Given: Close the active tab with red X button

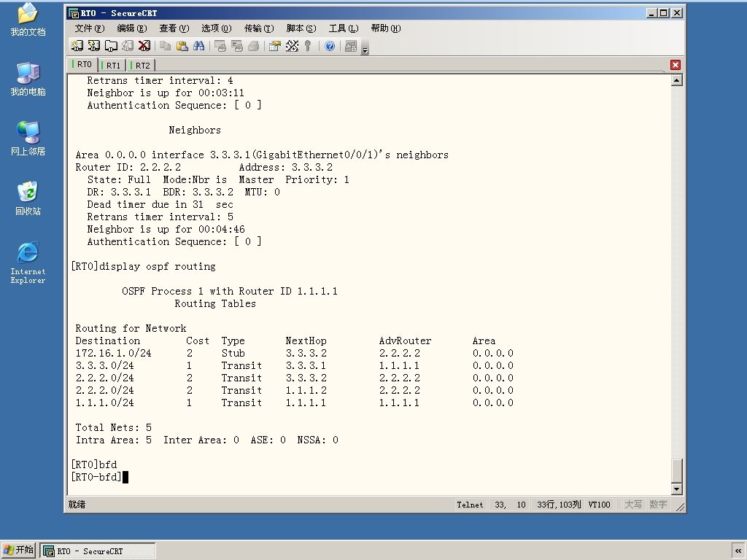Looking at the screenshot, I should click(x=675, y=65).
